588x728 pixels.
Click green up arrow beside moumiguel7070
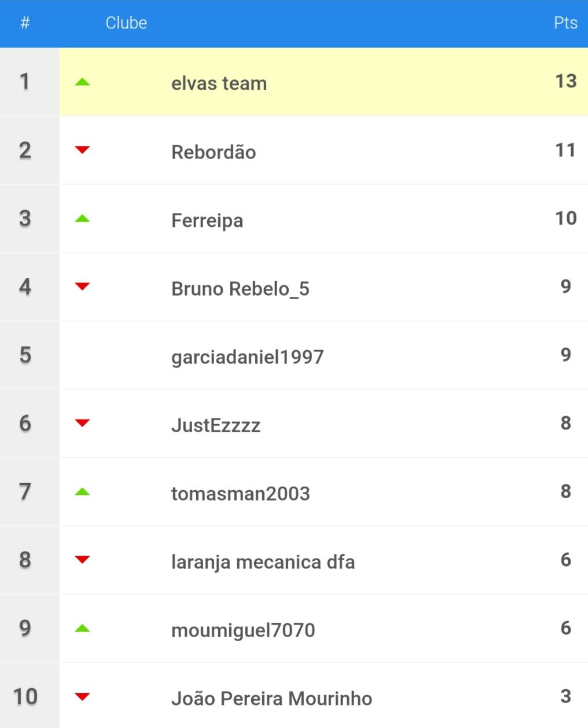click(83, 628)
